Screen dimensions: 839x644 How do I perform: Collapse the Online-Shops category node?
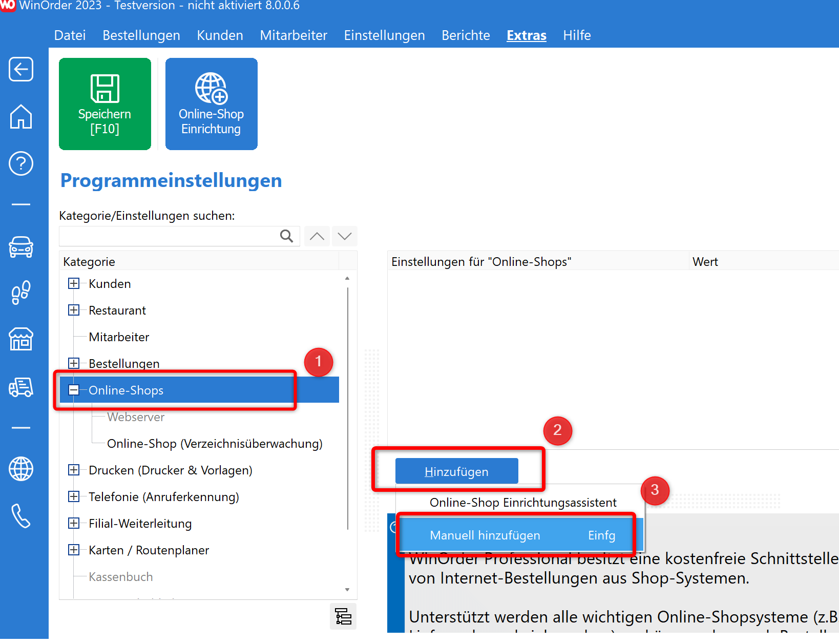(74, 390)
